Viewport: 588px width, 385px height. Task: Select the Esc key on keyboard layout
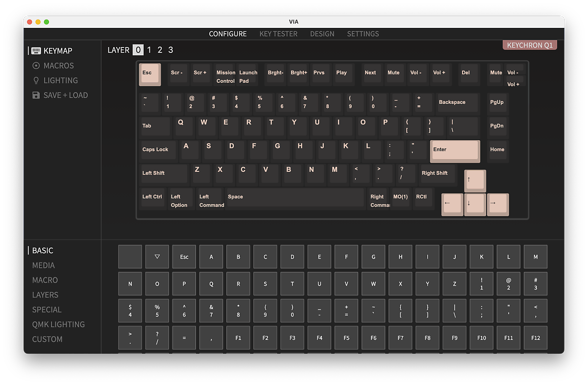click(x=150, y=74)
